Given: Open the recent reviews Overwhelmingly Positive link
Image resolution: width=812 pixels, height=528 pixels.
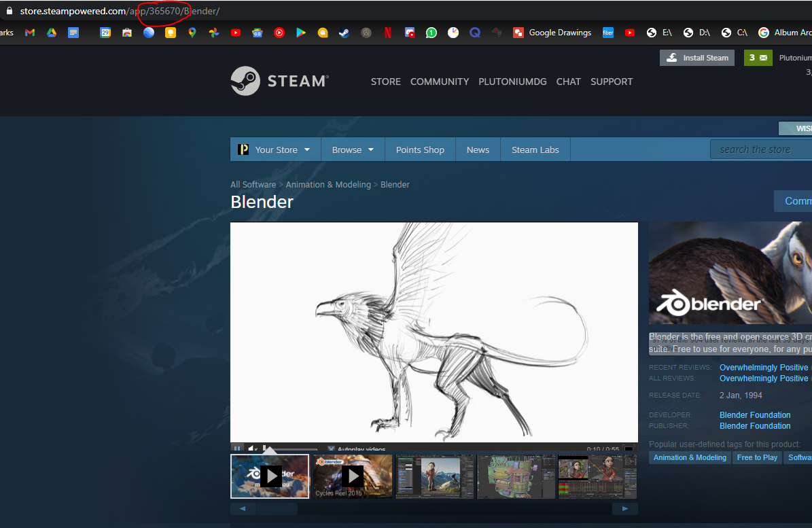Looking at the screenshot, I should click(x=763, y=368).
